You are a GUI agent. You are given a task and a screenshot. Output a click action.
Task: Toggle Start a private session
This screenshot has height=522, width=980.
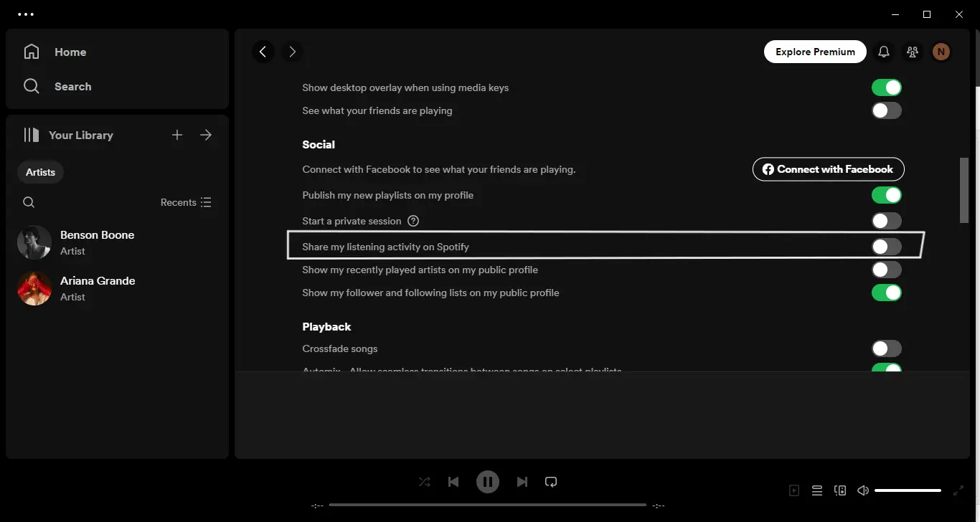(887, 221)
